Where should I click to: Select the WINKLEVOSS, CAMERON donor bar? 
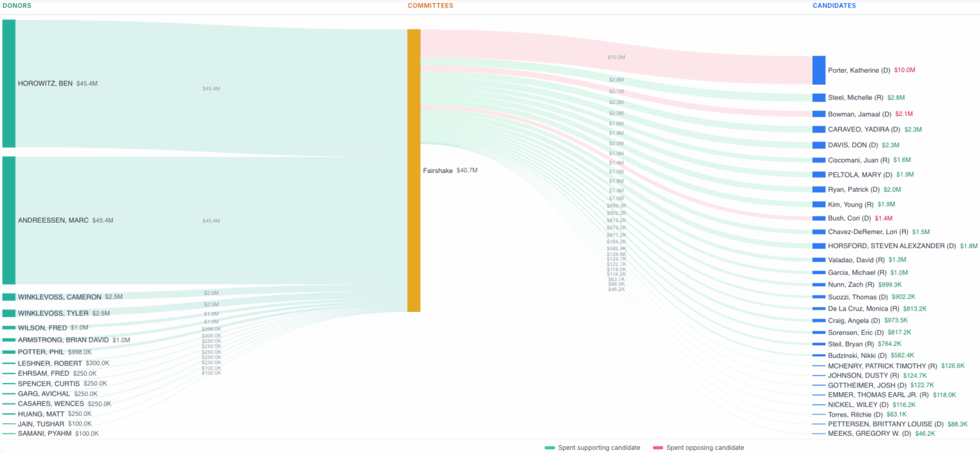pos(8,296)
